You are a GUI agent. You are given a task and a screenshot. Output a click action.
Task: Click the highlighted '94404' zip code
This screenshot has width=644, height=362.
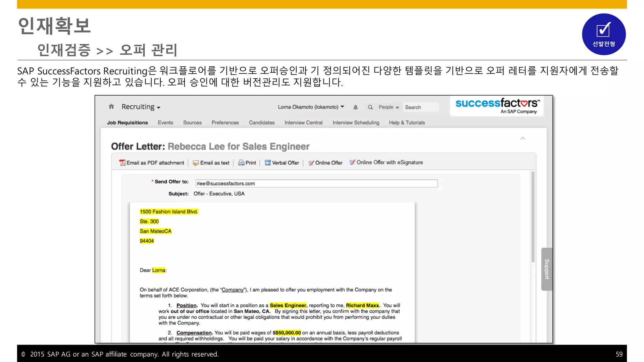[x=147, y=241]
